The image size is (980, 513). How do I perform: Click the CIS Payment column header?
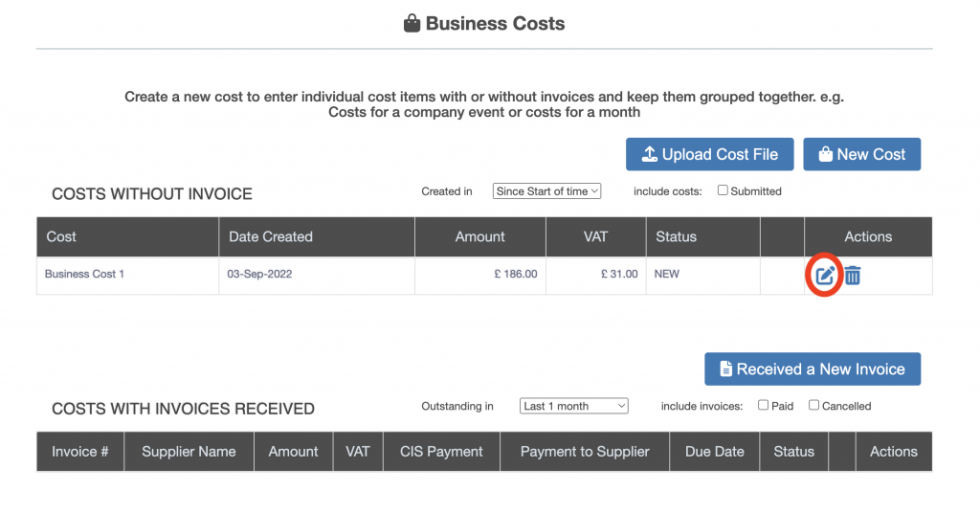click(441, 452)
